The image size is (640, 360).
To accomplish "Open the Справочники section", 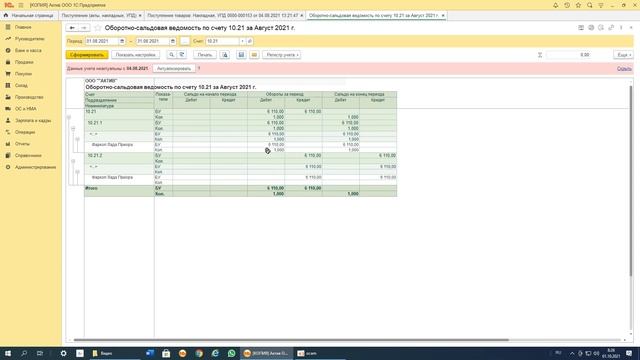I will [28, 156].
